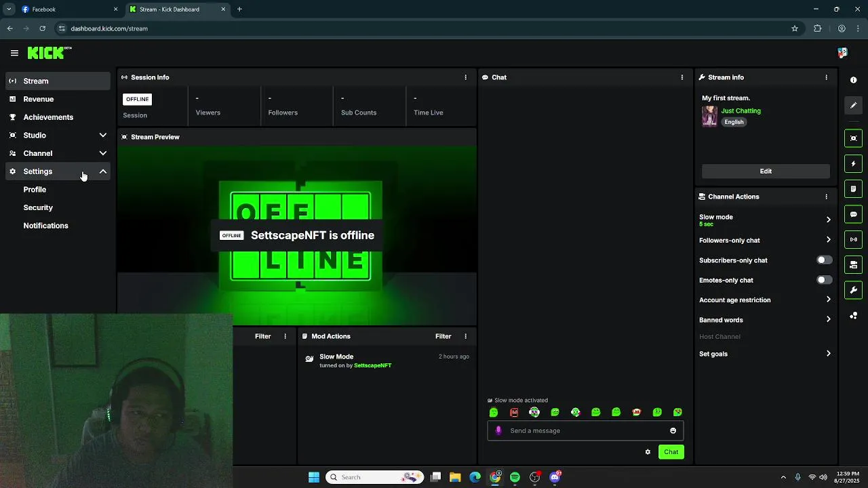Toggle Subscribers-only chat switch
Image resolution: width=868 pixels, height=488 pixels.
(824, 260)
